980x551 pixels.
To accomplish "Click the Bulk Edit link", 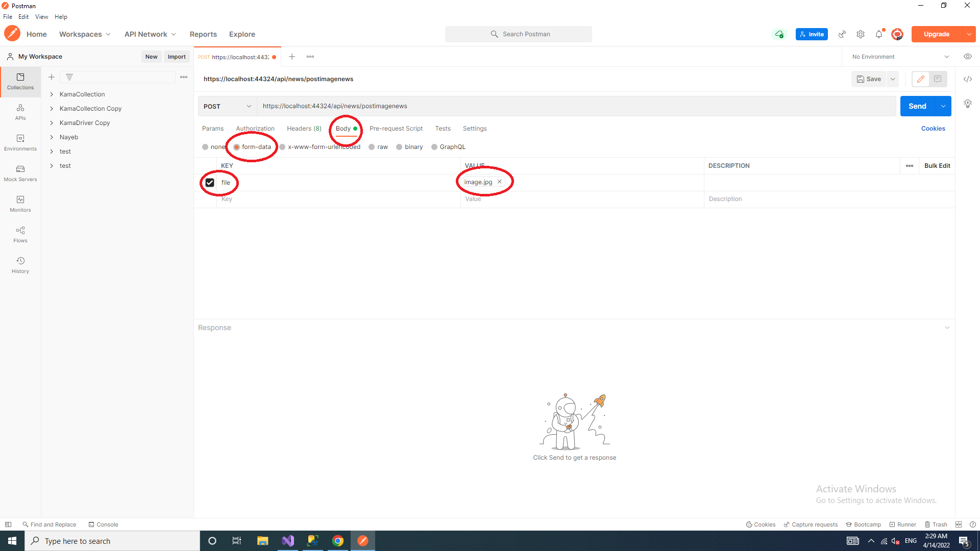I will point(937,166).
